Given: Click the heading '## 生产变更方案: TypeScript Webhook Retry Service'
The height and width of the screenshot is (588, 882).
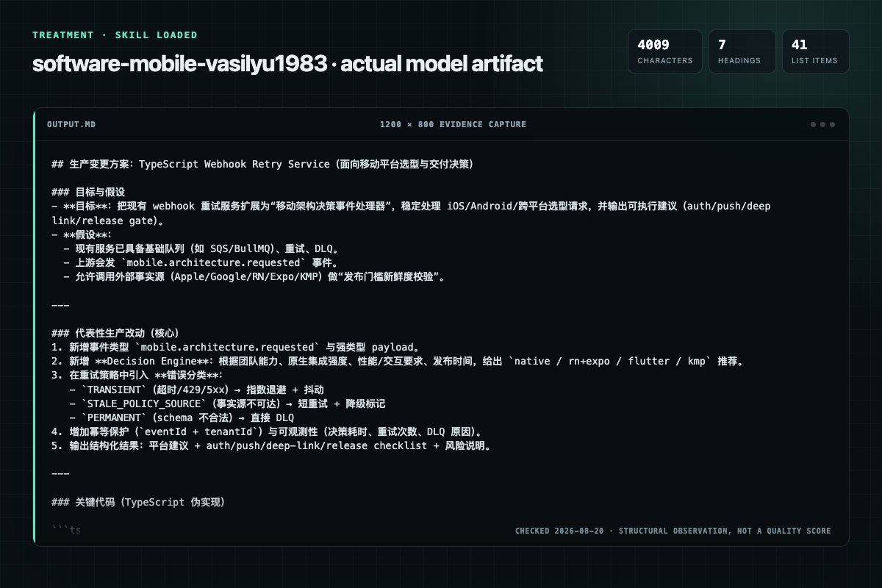Looking at the screenshot, I should [x=262, y=164].
